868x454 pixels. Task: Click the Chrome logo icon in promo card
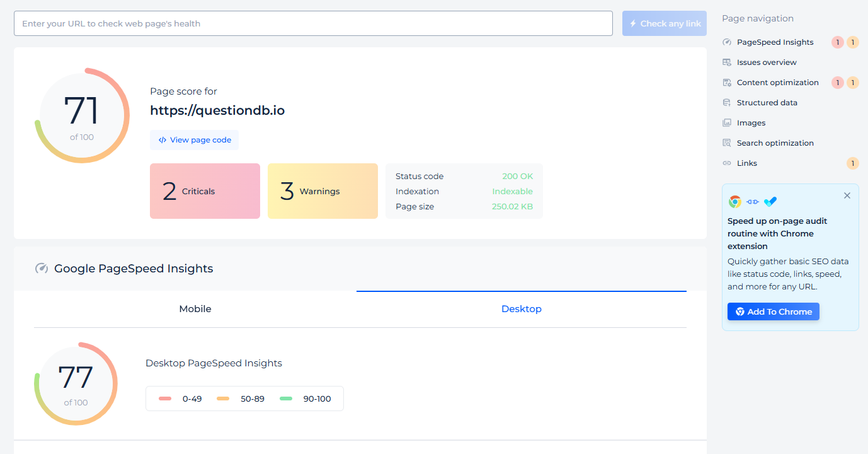[x=734, y=202]
